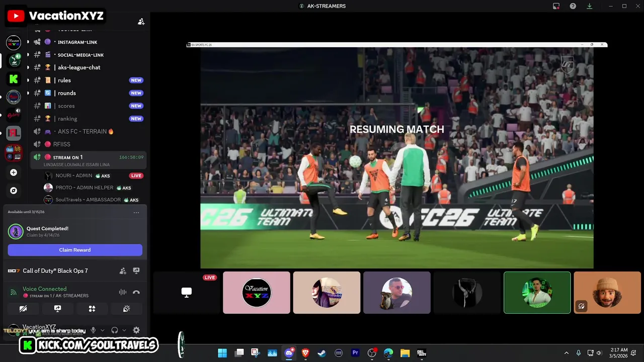Screen dimensions: 644x362
Task: Open the server folder with four icons
Action: coord(14,152)
